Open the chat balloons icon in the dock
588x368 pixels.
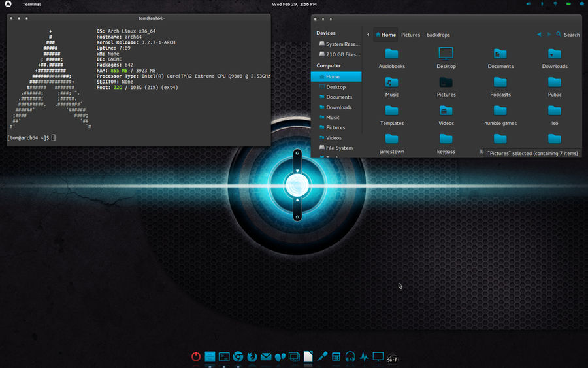point(280,357)
